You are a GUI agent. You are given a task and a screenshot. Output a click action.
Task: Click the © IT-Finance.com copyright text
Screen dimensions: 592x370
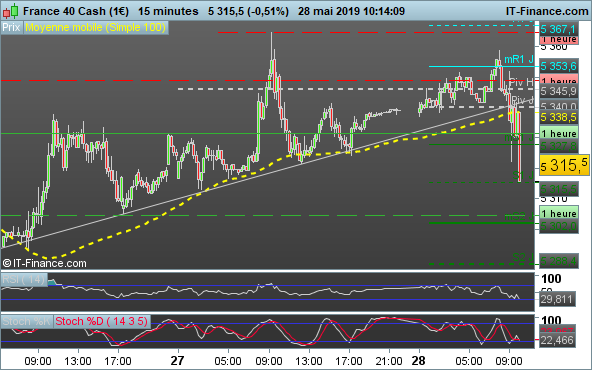point(45,263)
